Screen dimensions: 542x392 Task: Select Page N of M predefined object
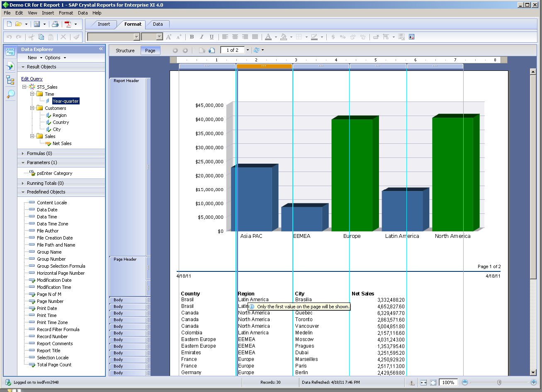[x=49, y=294]
